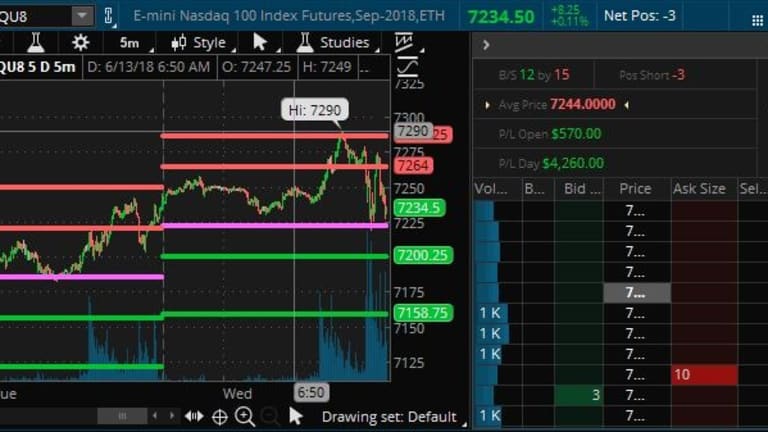The width and height of the screenshot is (768, 432).
Task: Click the Avg Price 7244.0000 value
Action: 582,104
